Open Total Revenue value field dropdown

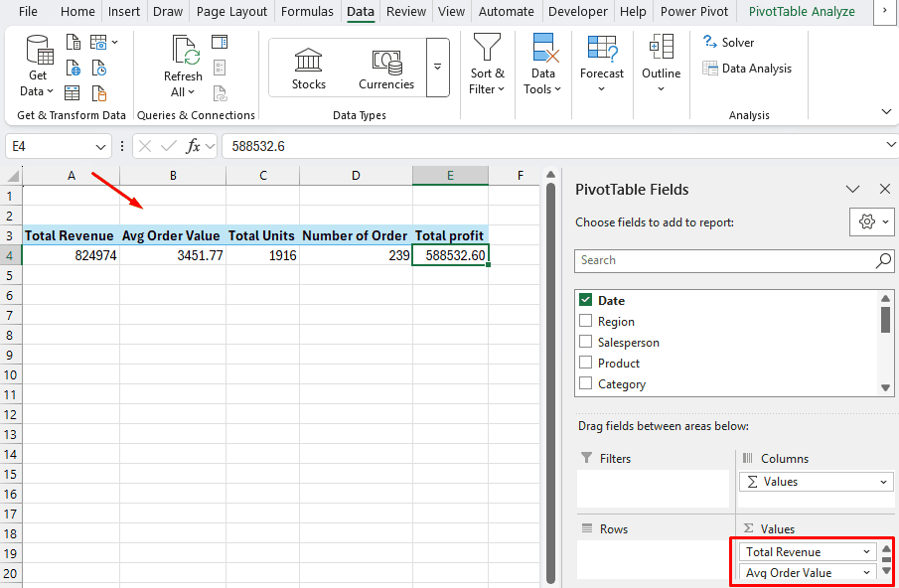point(866,552)
